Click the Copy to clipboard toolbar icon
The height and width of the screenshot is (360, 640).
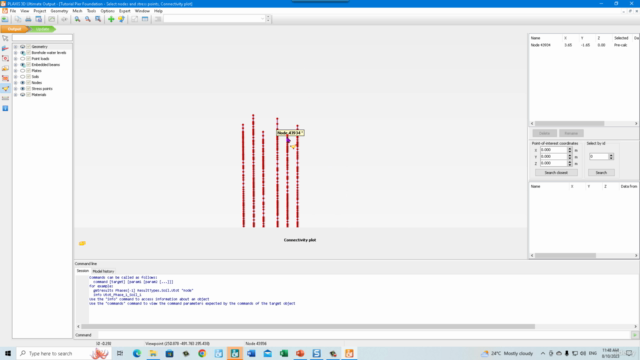(18, 19)
